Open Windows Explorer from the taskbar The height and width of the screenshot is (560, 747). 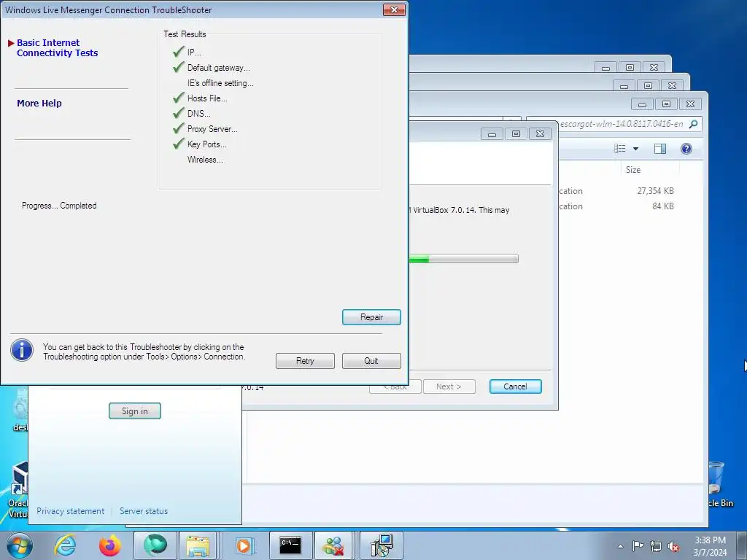coord(198,545)
